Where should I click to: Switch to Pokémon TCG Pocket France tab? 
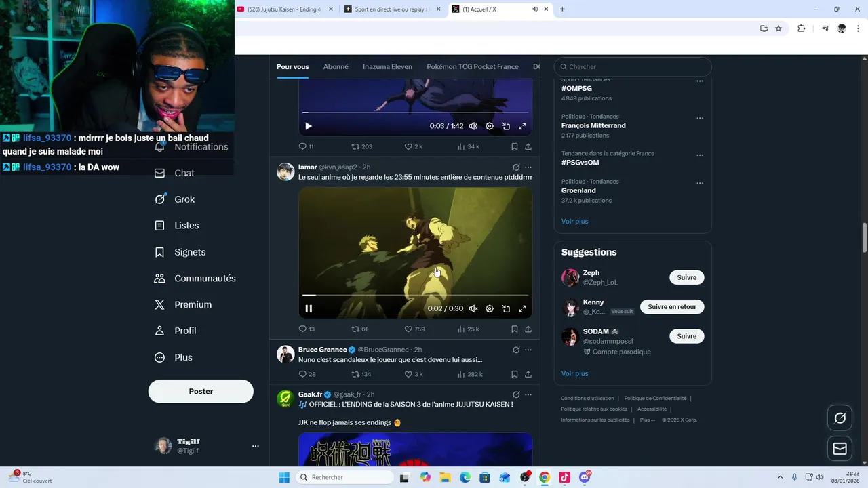pyautogui.click(x=473, y=66)
